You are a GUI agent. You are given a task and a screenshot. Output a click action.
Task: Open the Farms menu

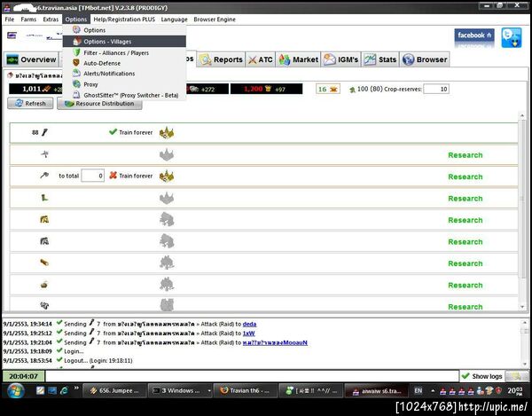tap(28, 20)
